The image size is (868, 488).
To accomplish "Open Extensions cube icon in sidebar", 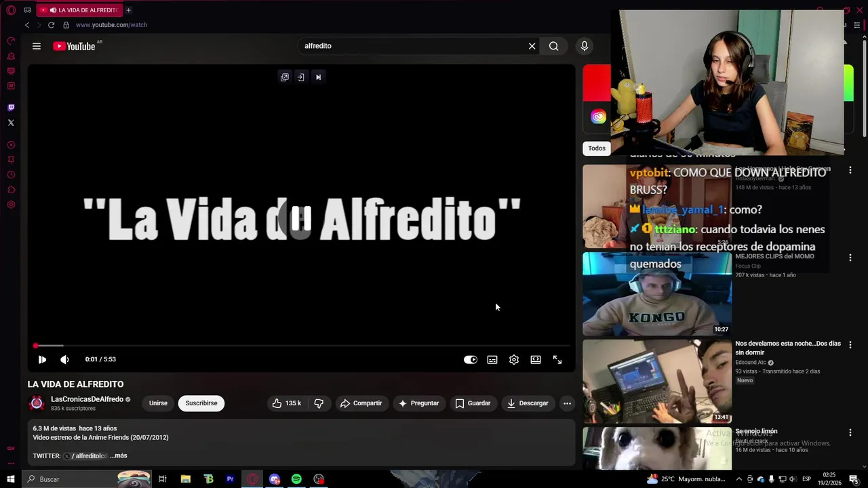I will coord(11,190).
